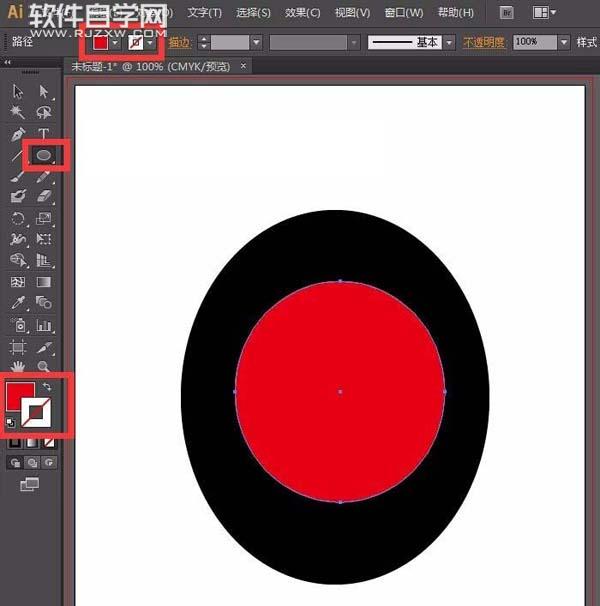Expand the fill color dropdown in control bar
The height and width of the screenshot is (606, 600).
(x=116, y=44)
